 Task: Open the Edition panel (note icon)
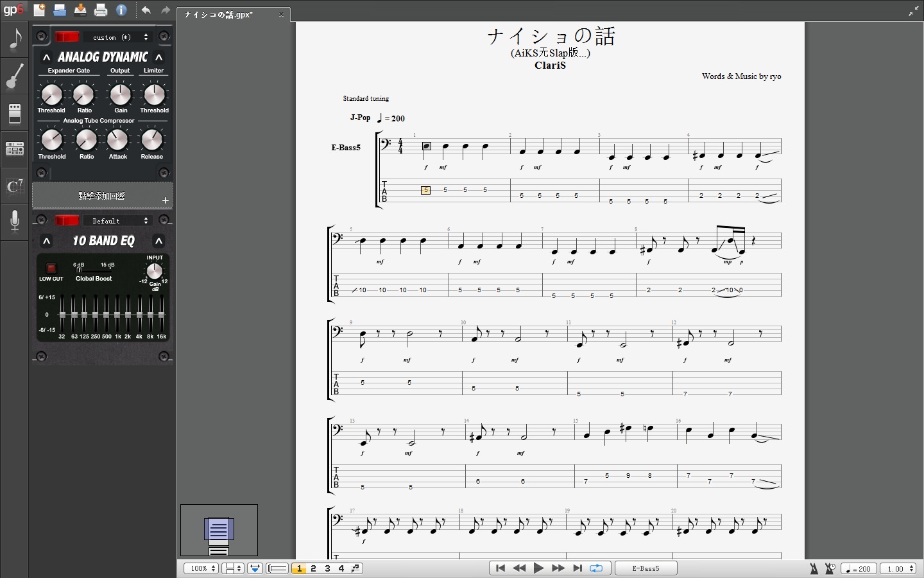coord(14,39)
